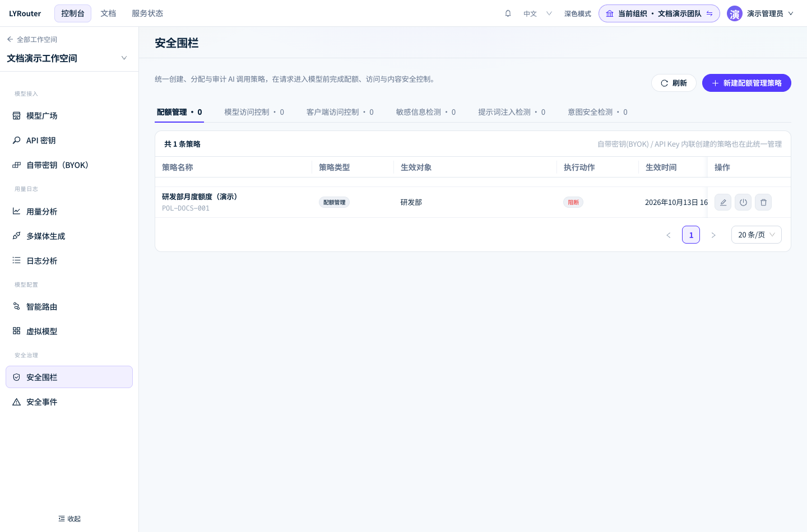
Task: Open 虚拟模型 in the sidebar
Action: 69,332
